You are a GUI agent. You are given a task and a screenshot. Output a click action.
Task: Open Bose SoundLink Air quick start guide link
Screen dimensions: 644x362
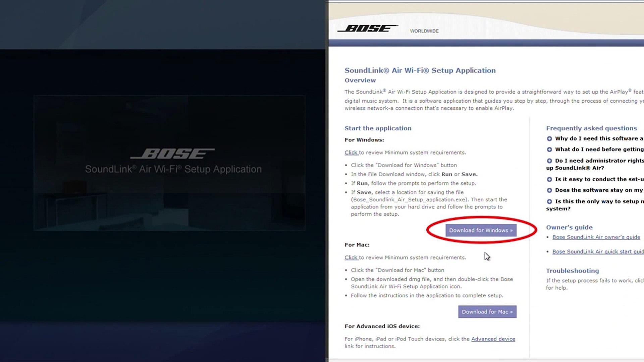[598, 251]
